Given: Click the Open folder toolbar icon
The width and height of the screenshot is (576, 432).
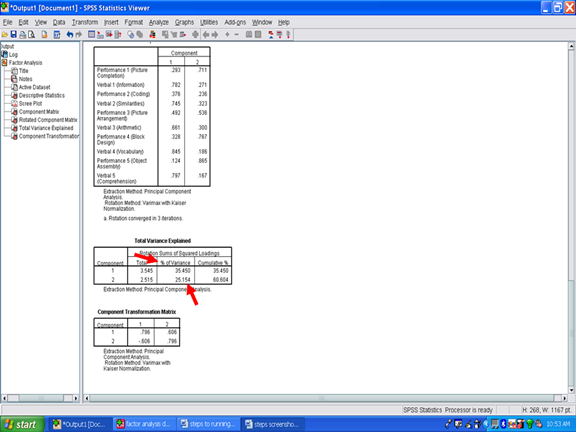Looking at the screenshot, I should click(x=5, y=35).
